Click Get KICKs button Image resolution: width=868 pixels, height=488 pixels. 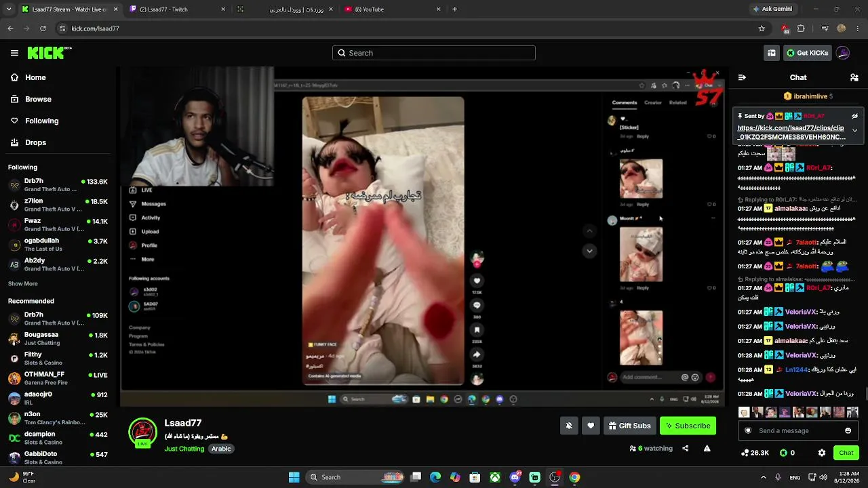[806, 53]
